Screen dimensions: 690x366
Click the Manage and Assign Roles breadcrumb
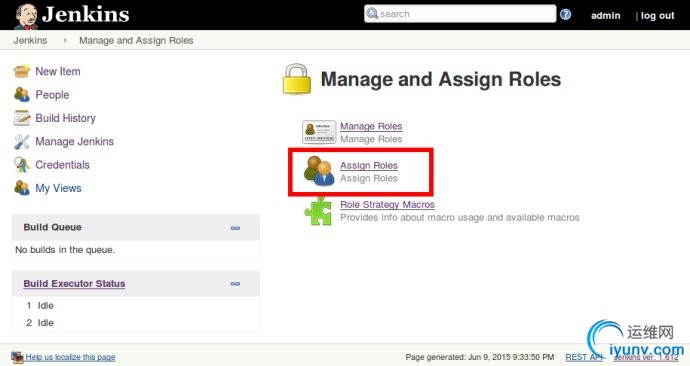(136, 40)
